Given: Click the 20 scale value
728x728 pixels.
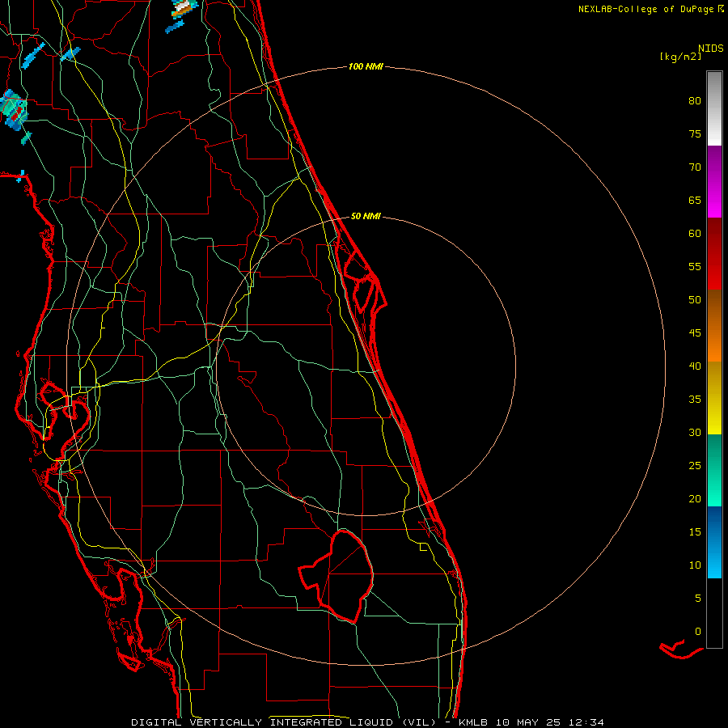Looking at the screenshot, I should tap(695, 498).
